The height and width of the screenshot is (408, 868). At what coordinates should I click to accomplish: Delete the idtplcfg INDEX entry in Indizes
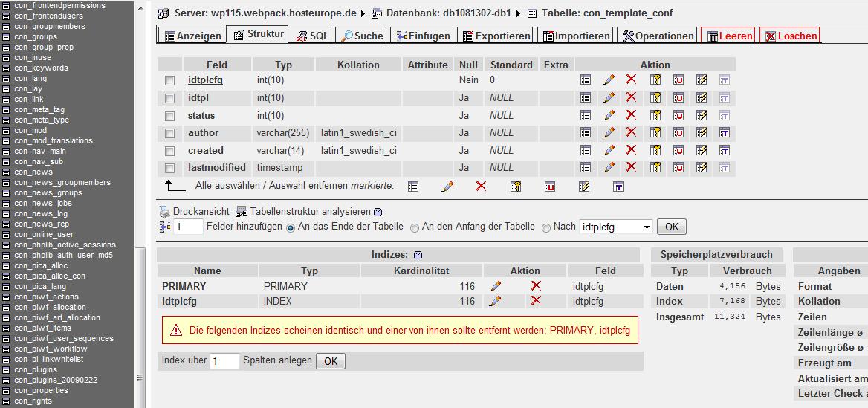[536, 301]
